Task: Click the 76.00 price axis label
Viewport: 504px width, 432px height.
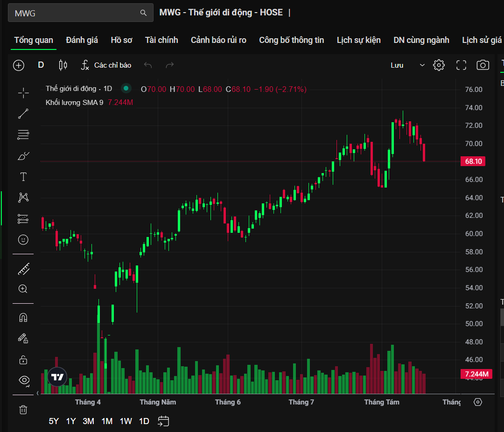Action: (474, 90)
